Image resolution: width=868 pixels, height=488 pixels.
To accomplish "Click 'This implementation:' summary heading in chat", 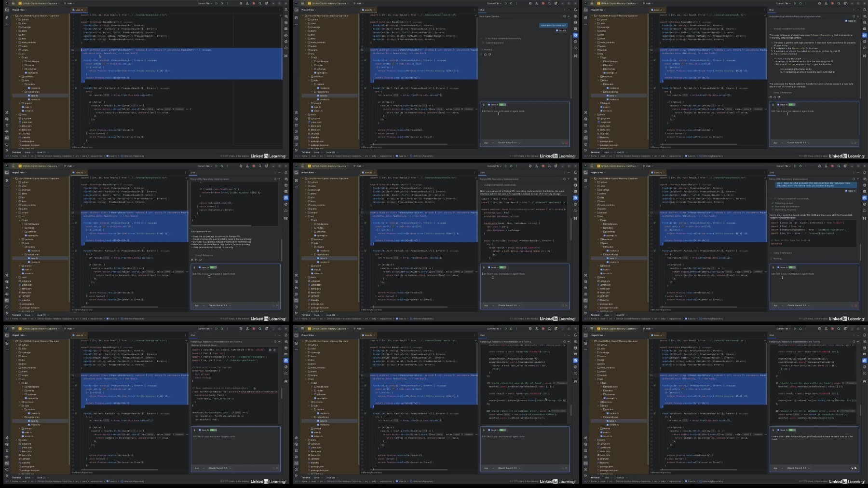I will coord(201,231).
